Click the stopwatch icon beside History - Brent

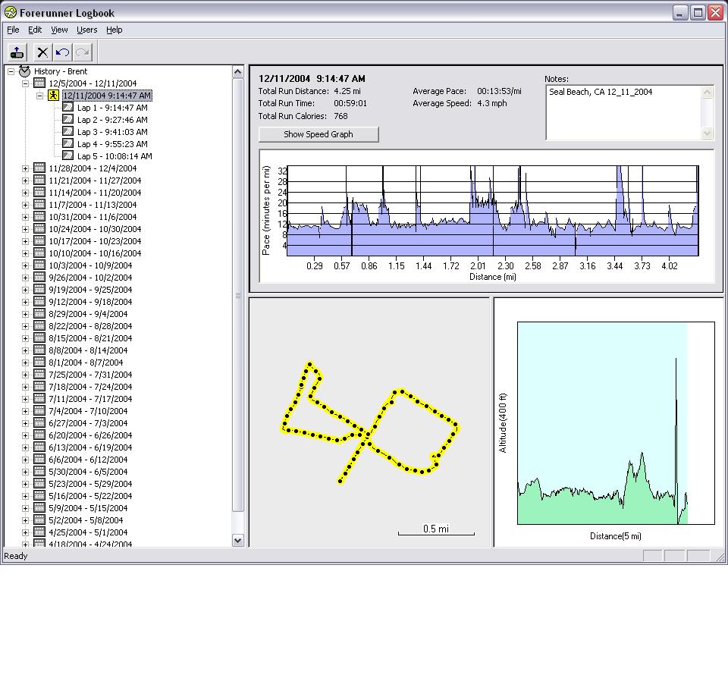coord(24,71)
